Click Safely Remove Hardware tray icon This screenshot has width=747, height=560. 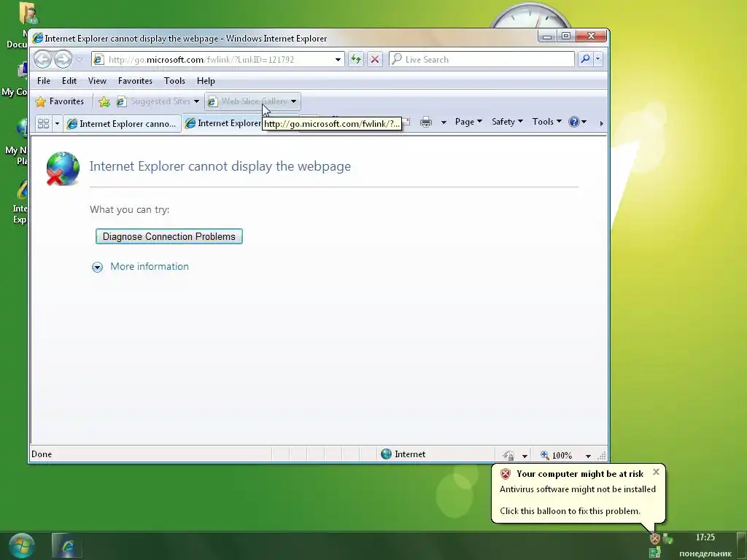tap(668, 539)
